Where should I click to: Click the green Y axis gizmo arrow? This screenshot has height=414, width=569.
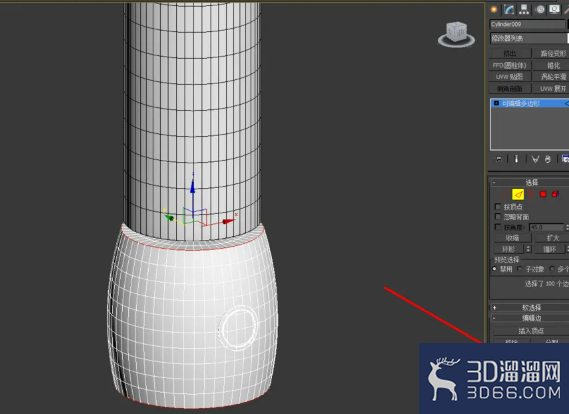pos(168,217)
